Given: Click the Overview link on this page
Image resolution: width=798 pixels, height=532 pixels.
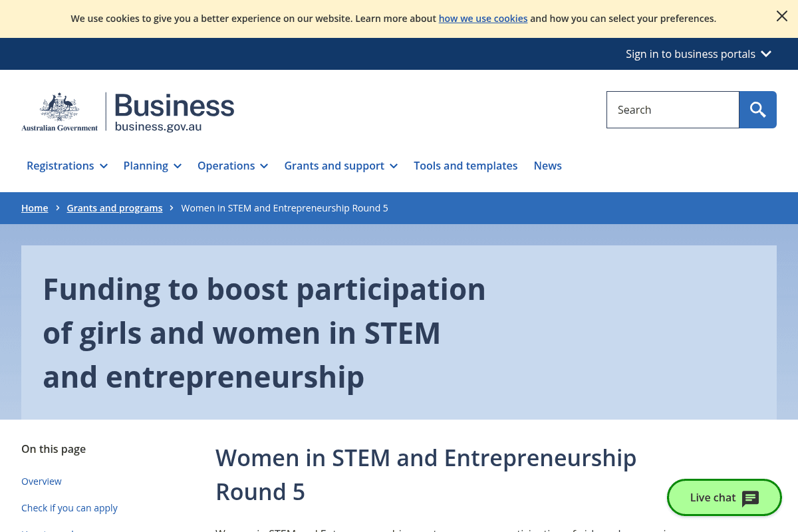Looking at the screenshot, I should pos(41,481).
